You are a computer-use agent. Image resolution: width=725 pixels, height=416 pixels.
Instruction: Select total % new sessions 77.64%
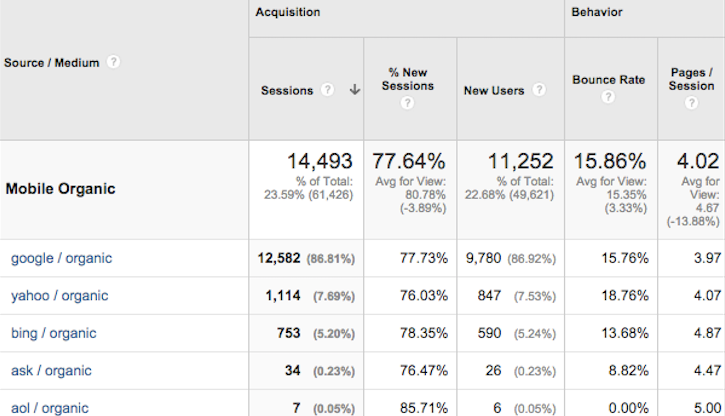click(409, 161)
